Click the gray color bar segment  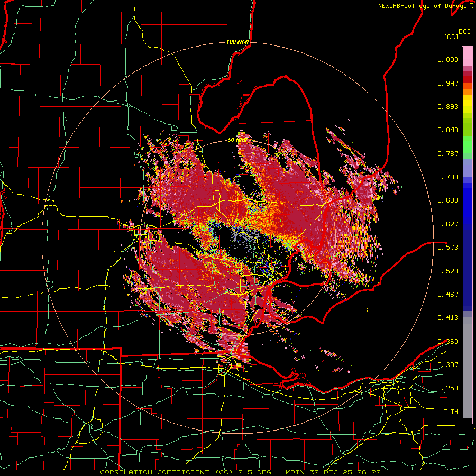pos(467,368)
